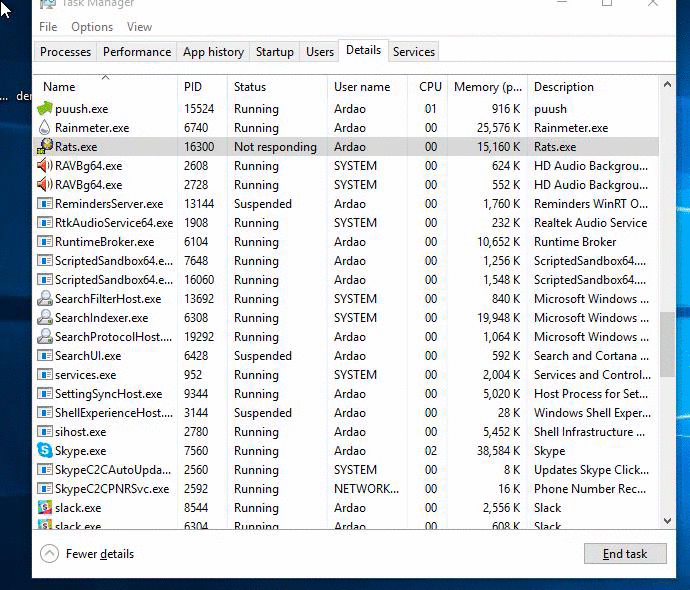Select the sihost.exe process name
Image resolution: width=690 pixels, height=590 pixels.
[x=81, y=432]
